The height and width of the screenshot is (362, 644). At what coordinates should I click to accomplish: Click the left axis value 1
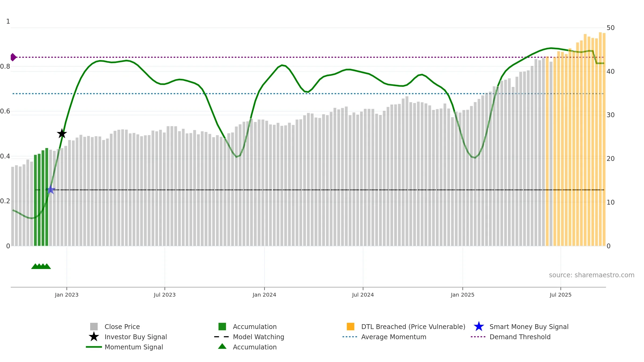[x=8, y=21]
